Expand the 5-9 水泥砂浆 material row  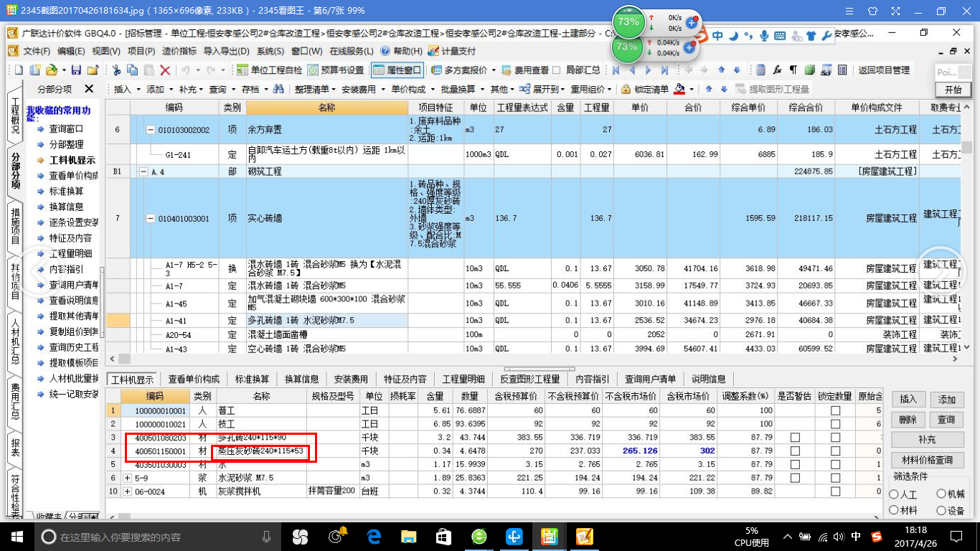pos(127,477)
